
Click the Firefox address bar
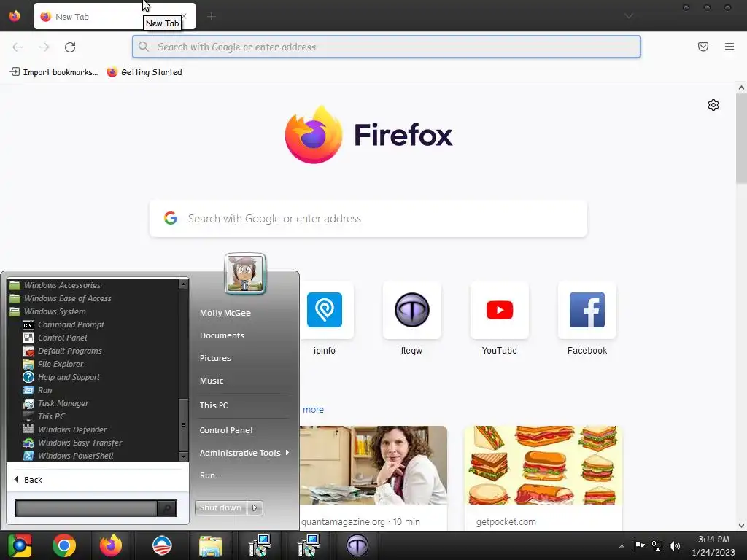387,47
